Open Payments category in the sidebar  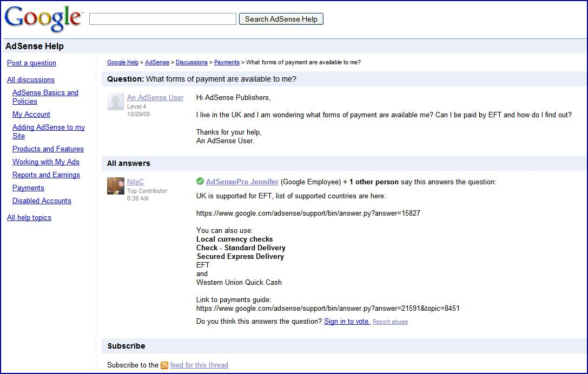click(x=28, y=188)
